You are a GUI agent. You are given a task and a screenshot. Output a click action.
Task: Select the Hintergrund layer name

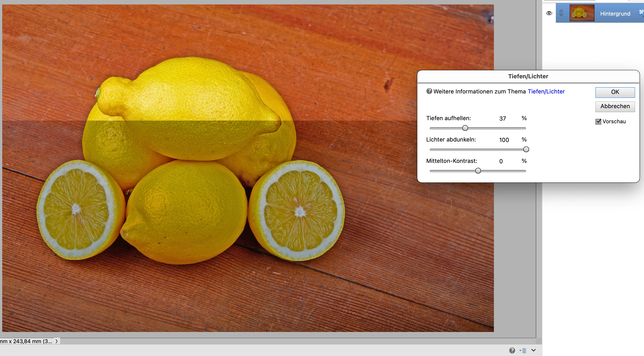pos(615,14)
